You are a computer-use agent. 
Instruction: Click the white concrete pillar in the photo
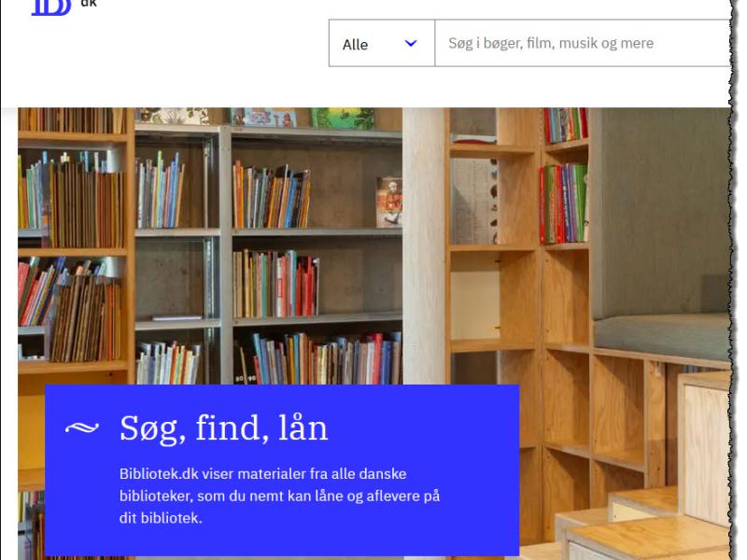pyautogui.click(x=424, y=245)
